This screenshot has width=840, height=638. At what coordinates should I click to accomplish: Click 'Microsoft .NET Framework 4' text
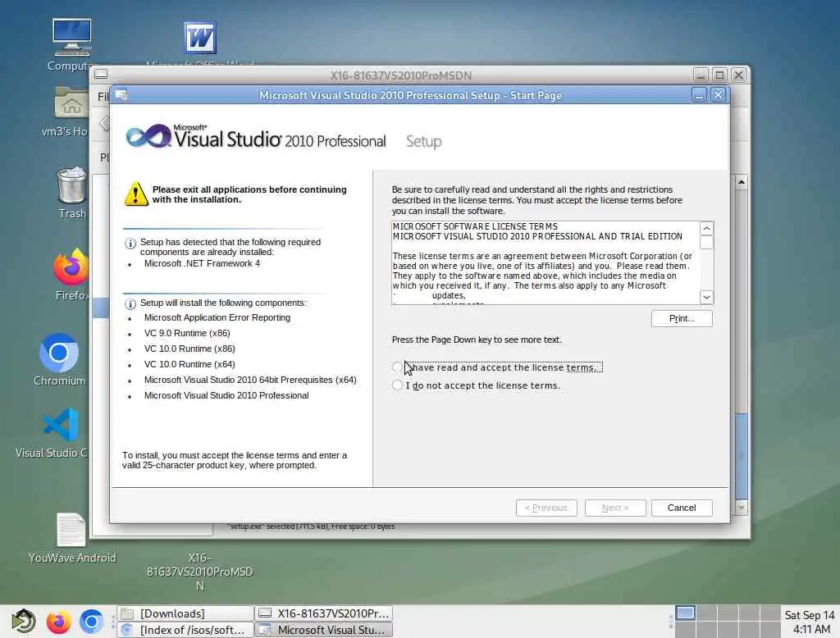click(x=202, y=263)
